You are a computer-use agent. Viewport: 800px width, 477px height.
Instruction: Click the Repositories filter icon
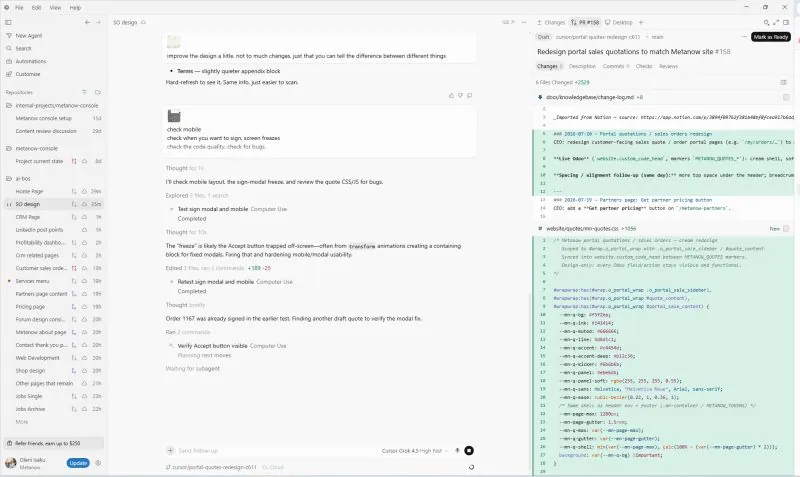coord(84,92)
